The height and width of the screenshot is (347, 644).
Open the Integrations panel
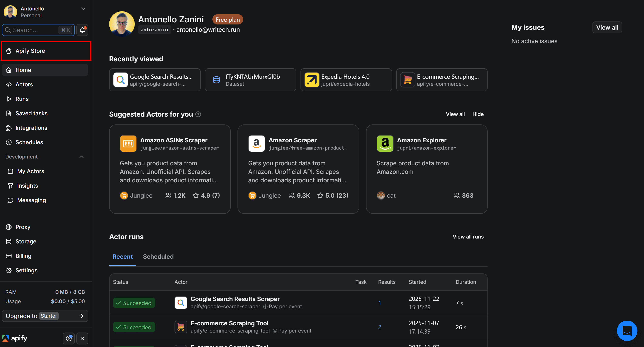coord(31,128)
